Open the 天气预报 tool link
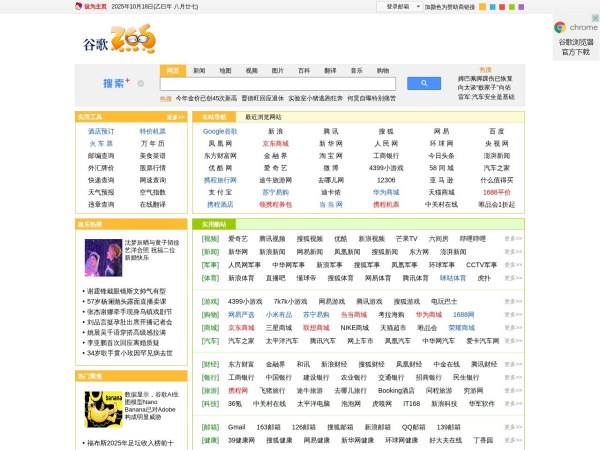The width and height of the screenshot is (600, 450). (x=101, y=192)
